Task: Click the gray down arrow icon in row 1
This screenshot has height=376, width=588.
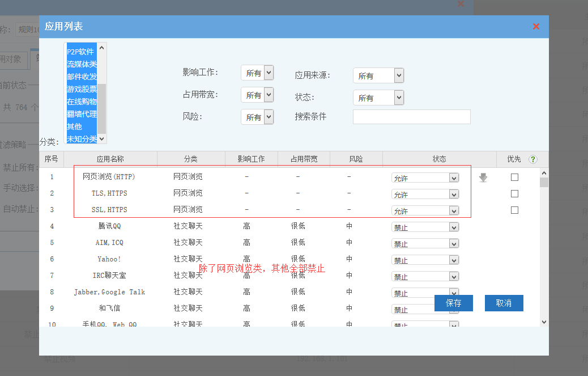Action: (x=483, y=178)
